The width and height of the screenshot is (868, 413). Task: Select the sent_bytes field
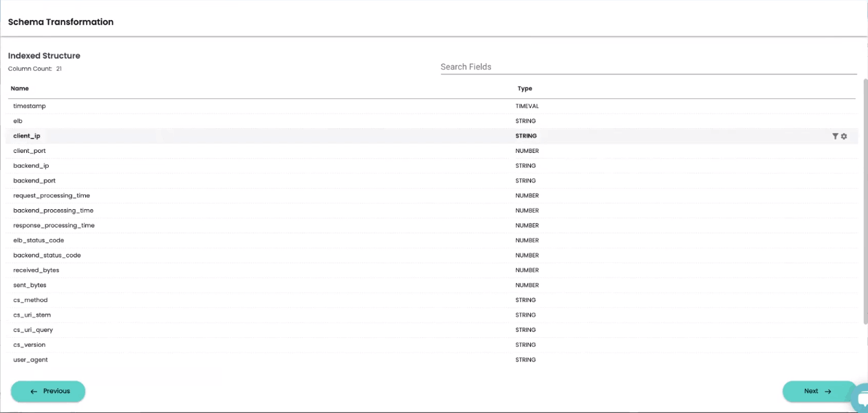[x=30, y=285]
